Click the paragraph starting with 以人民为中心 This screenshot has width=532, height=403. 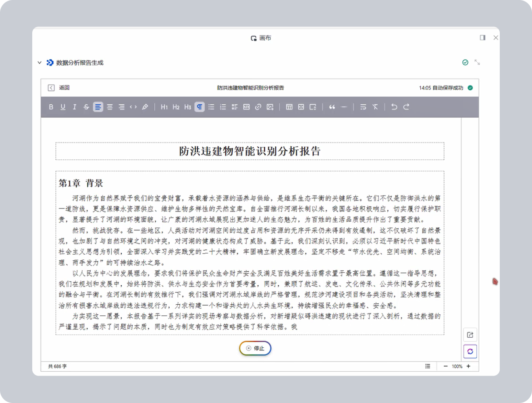tap(250, 289)
